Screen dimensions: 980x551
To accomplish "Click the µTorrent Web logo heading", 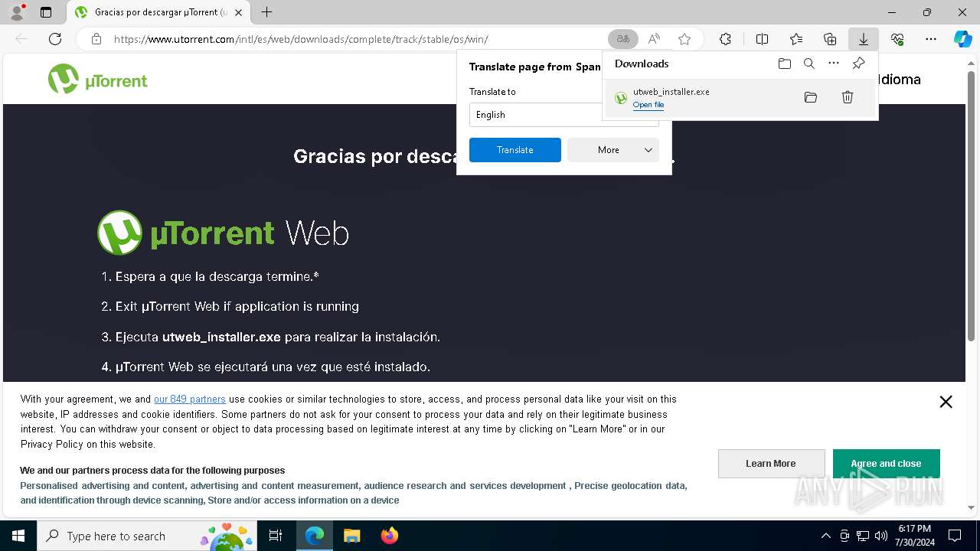I will click(223, 233).
